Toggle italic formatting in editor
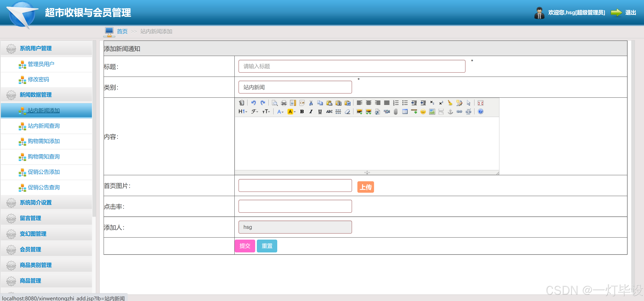644x301 pixels. point(311,111)
